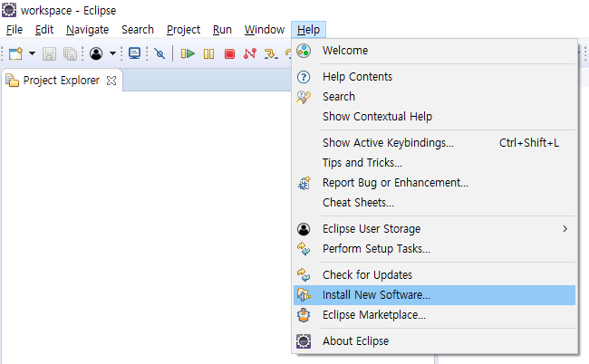Click the Welcome globe icon

tap(304, 51)
